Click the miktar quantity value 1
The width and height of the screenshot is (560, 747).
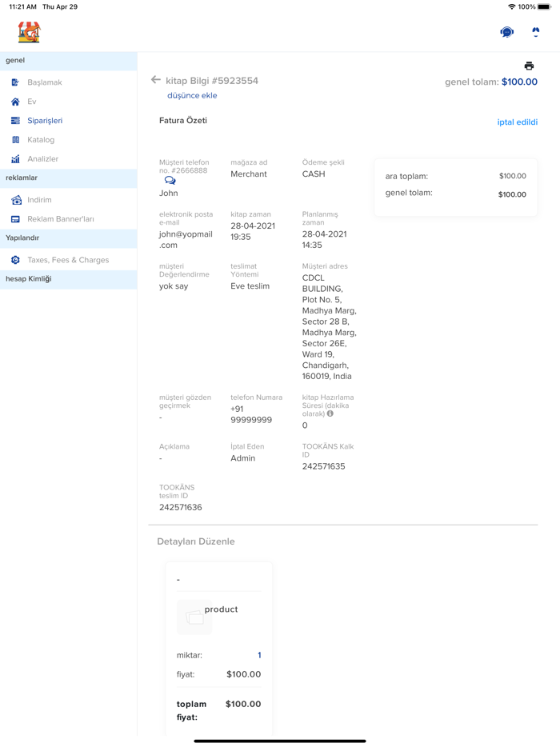click(259, 655)
